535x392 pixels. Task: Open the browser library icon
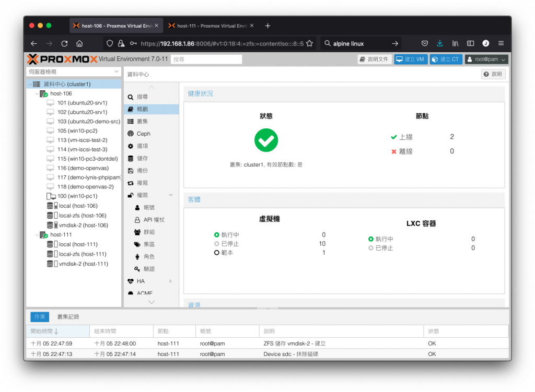[455, 43]
